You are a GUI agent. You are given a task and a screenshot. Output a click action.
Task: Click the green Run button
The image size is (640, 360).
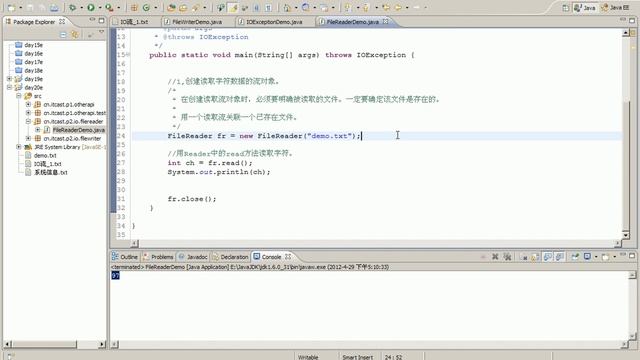(x=91, y=7)
